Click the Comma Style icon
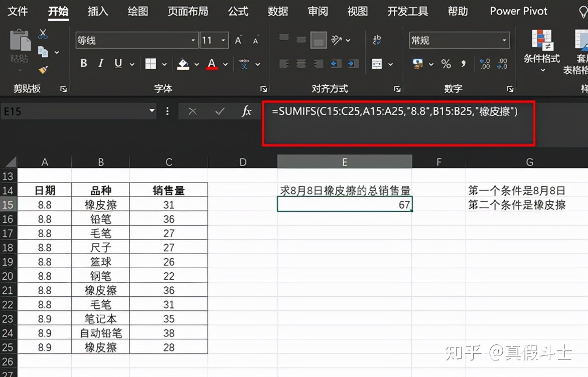This screenshot has width=588, height=377. 464,64
